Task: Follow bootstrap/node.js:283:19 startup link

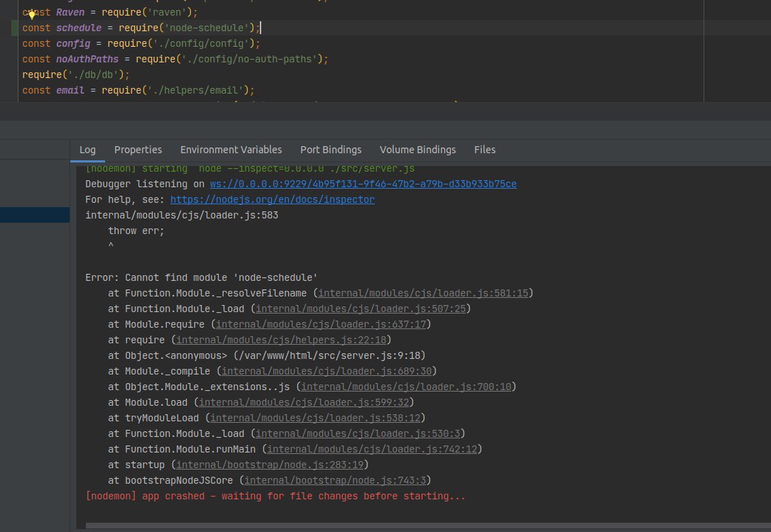Action: 270,465
